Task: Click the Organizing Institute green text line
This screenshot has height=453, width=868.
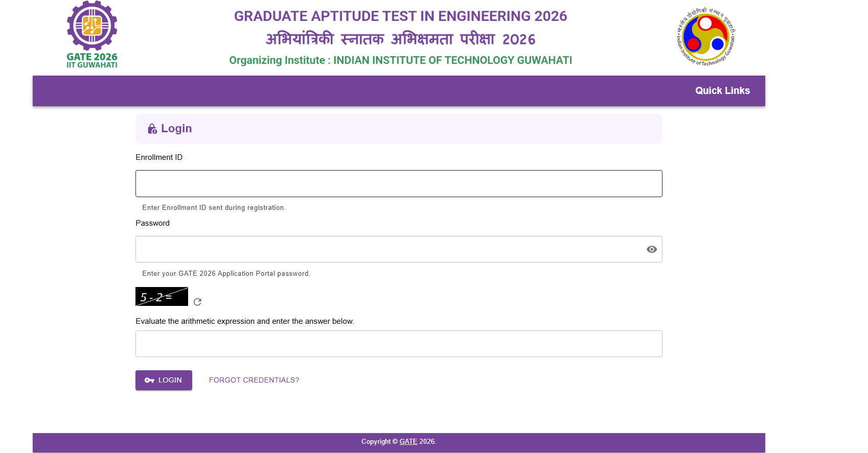Action: 400,60
